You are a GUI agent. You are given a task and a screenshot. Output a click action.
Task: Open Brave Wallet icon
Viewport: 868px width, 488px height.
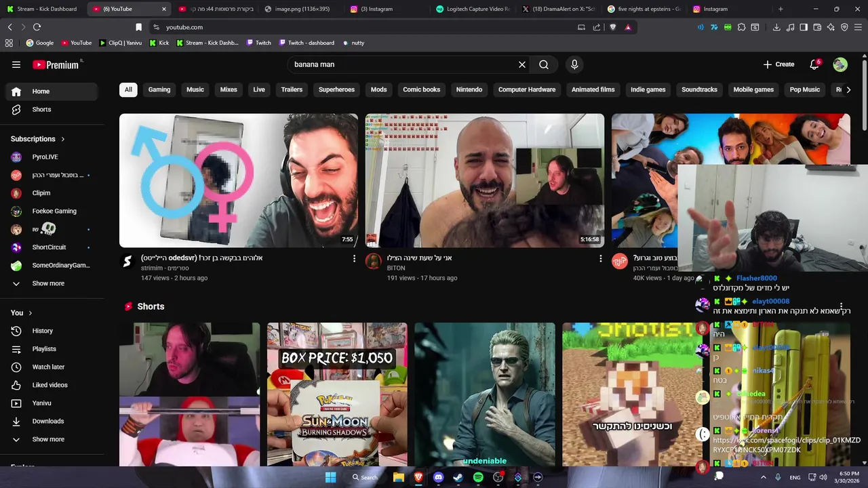[x=817, y=27]
